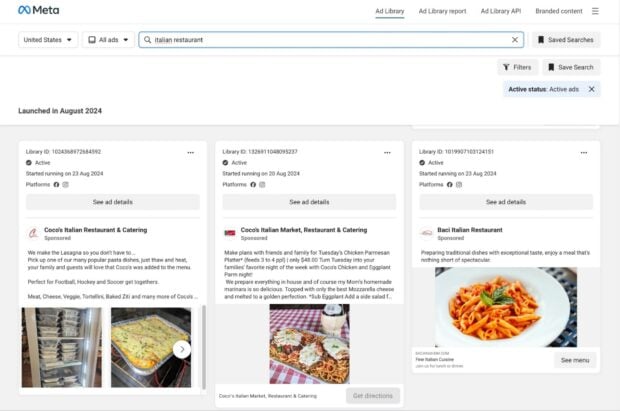Open the hamburger menu icon

tap(595, 11)
